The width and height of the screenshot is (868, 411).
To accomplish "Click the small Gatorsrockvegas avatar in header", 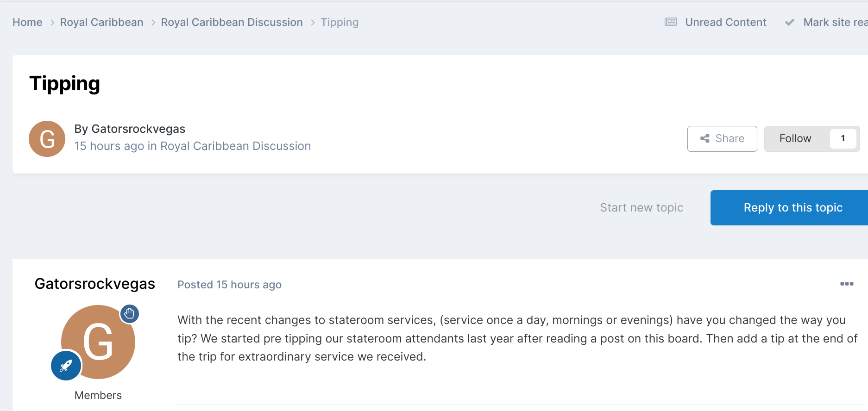I will pyautogui.click(x=47, y=139).
